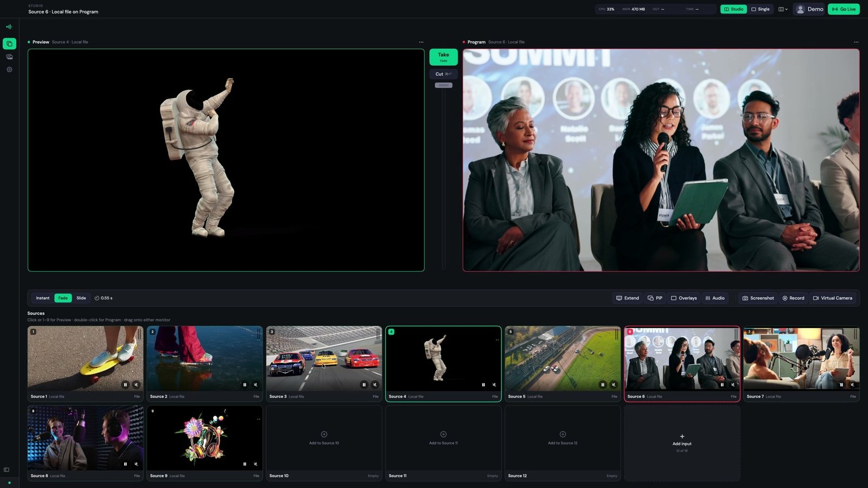Pause playback on Source 3 thumbnail
Image resolution: width=868 pixels, height=488 pixels.
[364, 385]
